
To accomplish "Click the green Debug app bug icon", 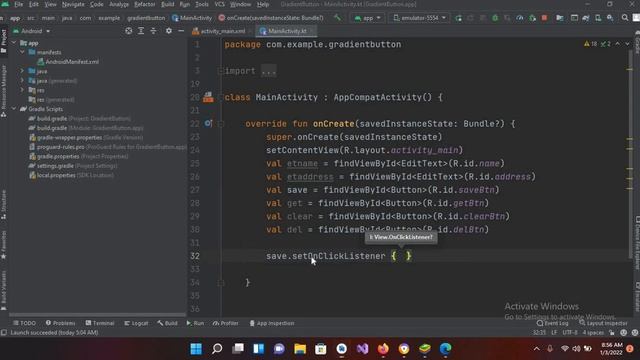I will pos(495,18).
